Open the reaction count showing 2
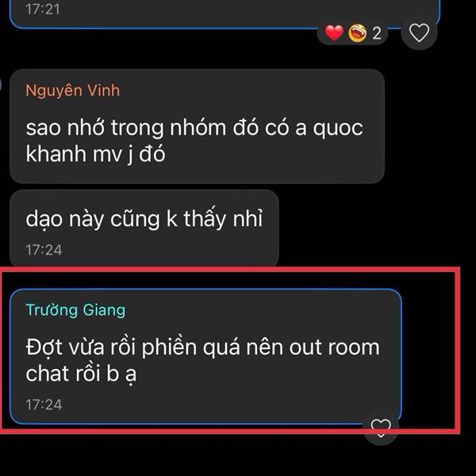Image resolution: width=476 pixels, height=476 pixels. point(377,33)
